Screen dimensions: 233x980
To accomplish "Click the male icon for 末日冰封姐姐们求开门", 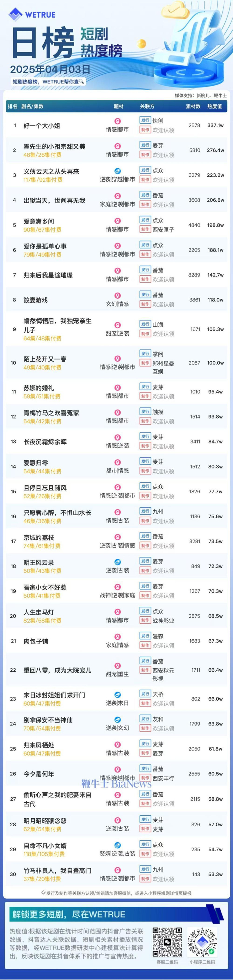I will point(117,695).
